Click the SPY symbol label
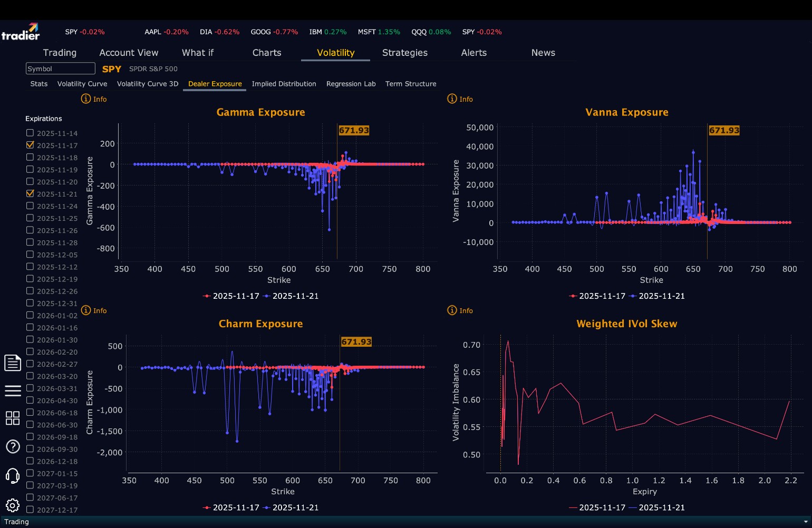Screen dimensions: 812x528 click(x=112, y=69)
